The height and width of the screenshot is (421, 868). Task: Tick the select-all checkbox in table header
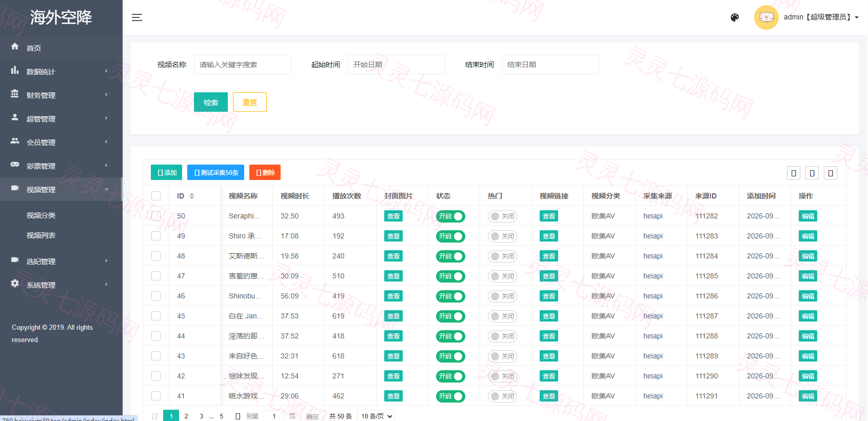pyautogui.click(x=156, y=196)
